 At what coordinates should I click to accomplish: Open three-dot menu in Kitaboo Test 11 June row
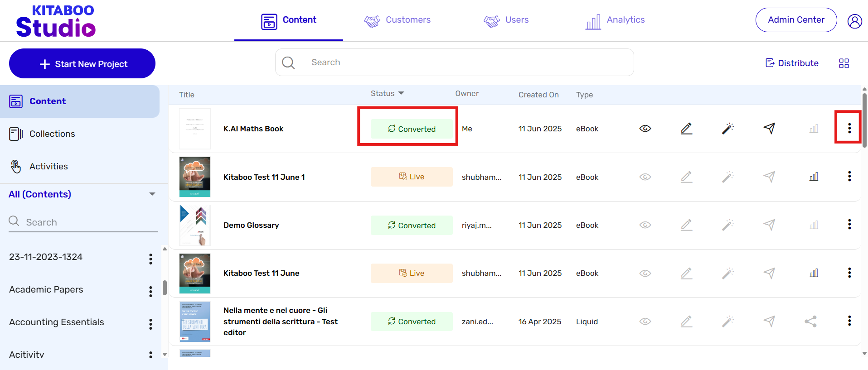(x=849, y=273)
